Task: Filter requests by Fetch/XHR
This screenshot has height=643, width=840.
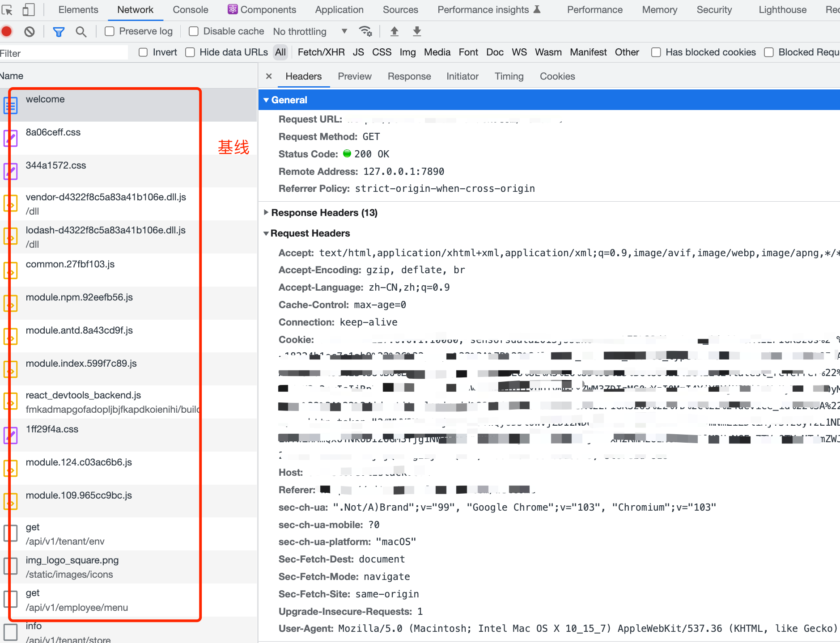Action: coord(321,52)
